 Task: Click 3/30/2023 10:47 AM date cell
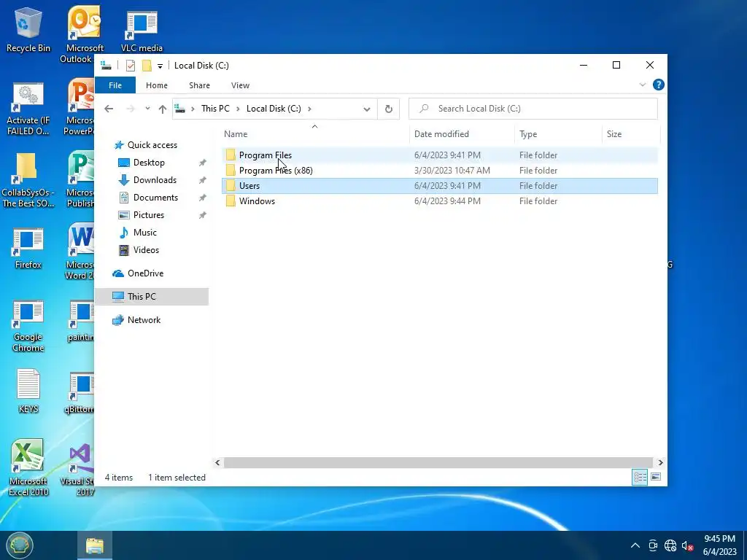pyautogui.click(x=452, y=171)
